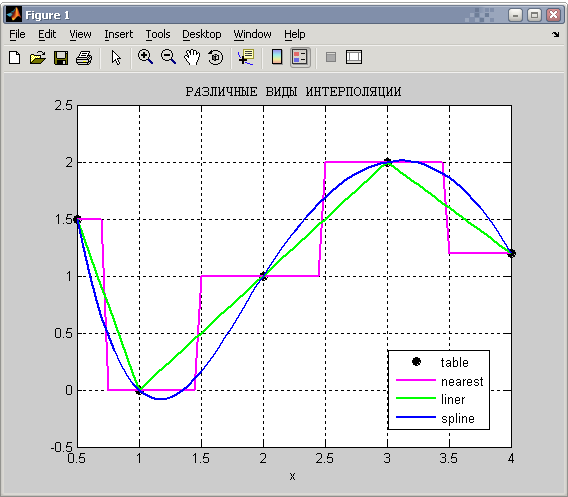
Task: Select the Edit Plot arrow tool
Action: pos(116,58)
